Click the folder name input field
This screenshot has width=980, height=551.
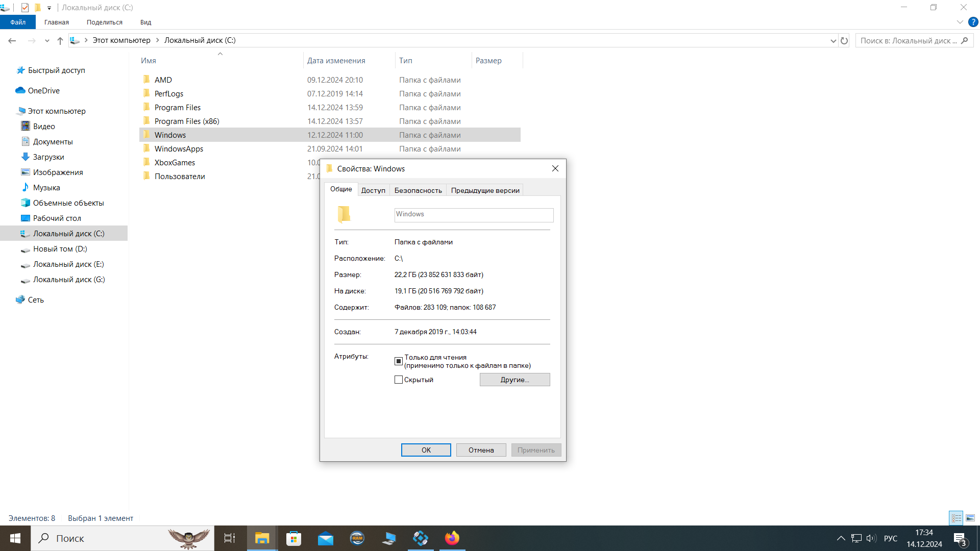click(473, 215)
